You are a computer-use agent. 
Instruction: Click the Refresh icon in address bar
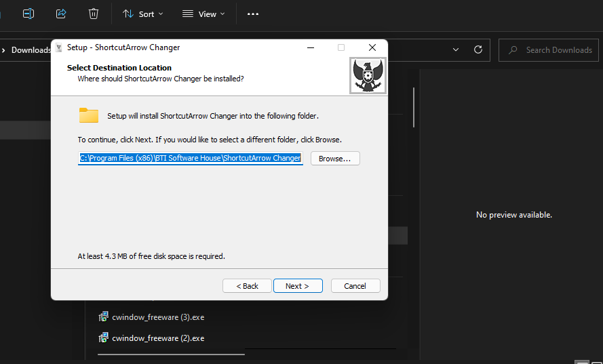[478, 49]
